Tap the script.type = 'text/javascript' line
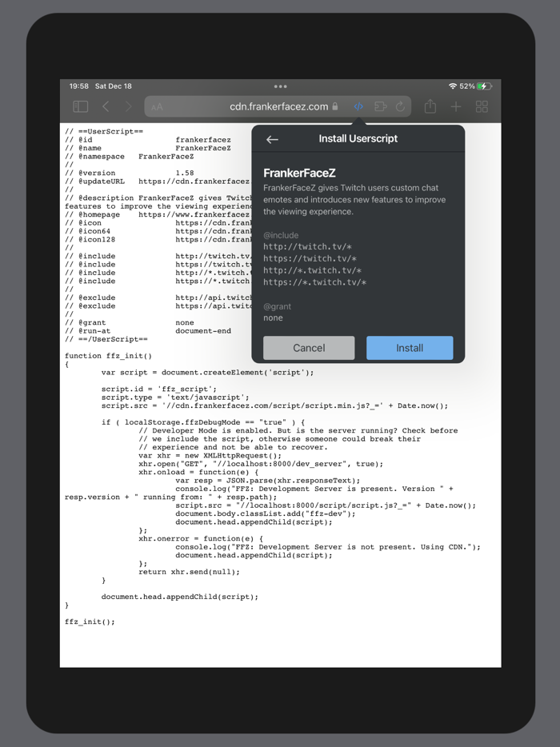 coord(175,397)
